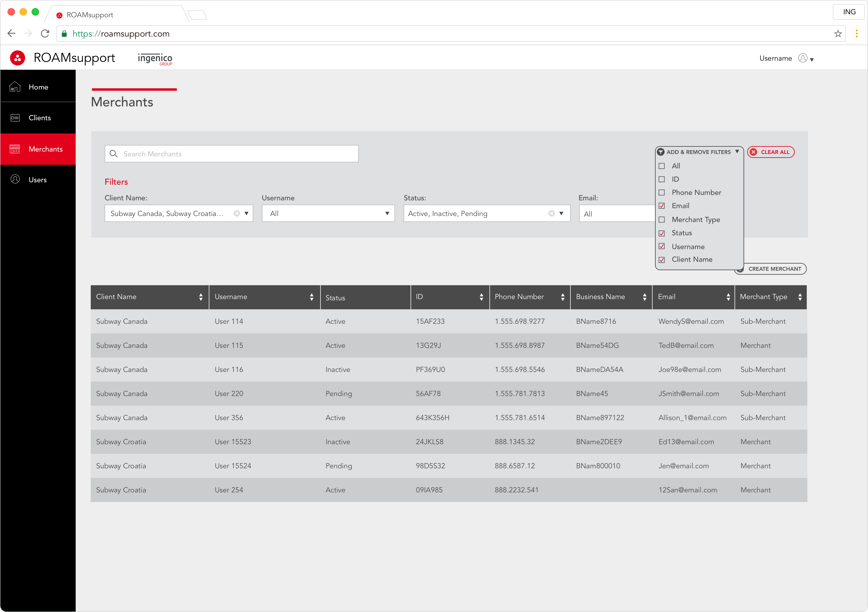The width and height of the screenshot is (868, 612).
Task: Uncheck the Status filter checkbox
Action: tap(662, 233)
